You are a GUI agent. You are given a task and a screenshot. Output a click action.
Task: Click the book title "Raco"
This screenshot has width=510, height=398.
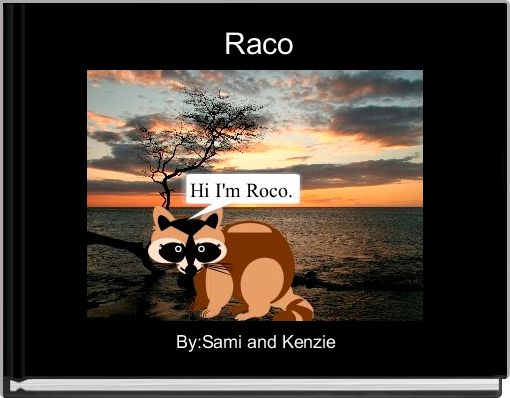(x=259, y=44)
